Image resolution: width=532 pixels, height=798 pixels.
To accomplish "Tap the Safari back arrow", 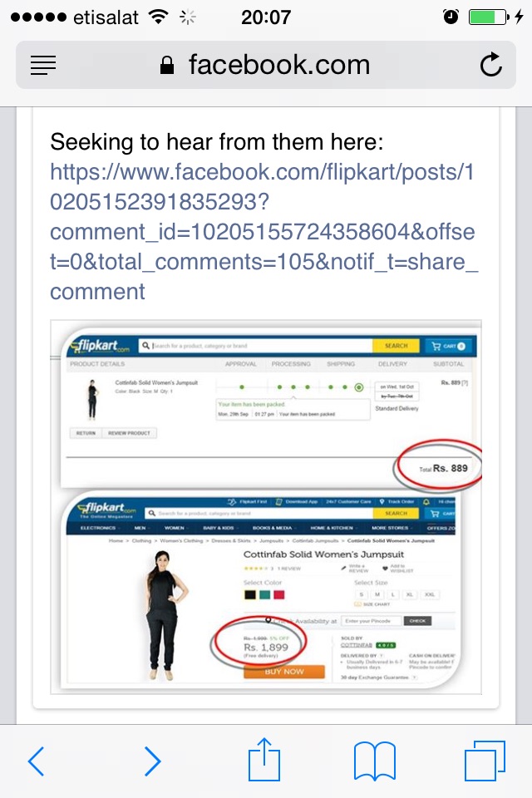I will point(36,761).
